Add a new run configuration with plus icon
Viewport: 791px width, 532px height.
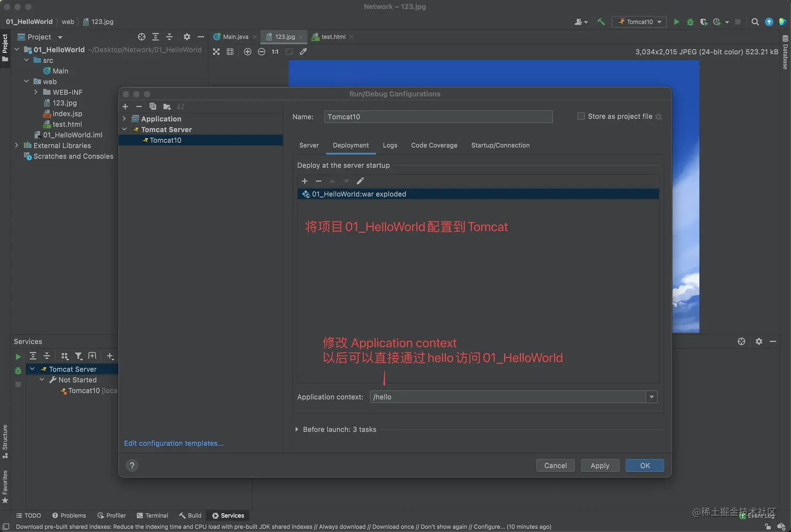tap(125, 107)
